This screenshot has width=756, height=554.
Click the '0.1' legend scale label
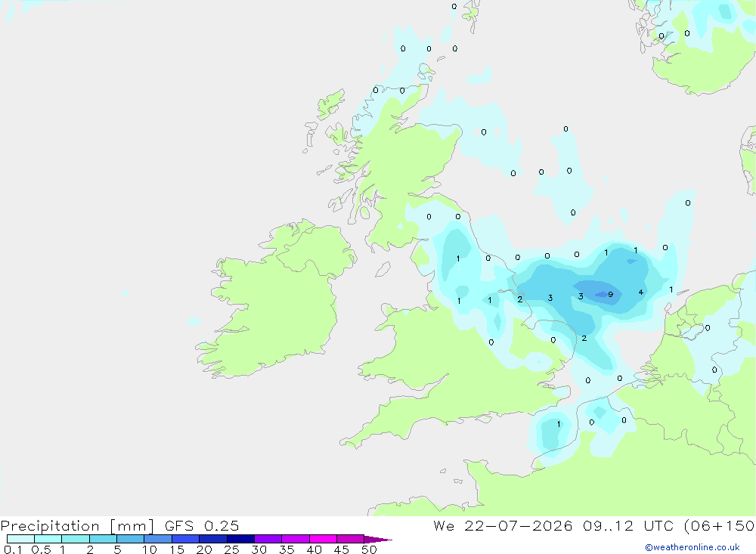point(13,549)
